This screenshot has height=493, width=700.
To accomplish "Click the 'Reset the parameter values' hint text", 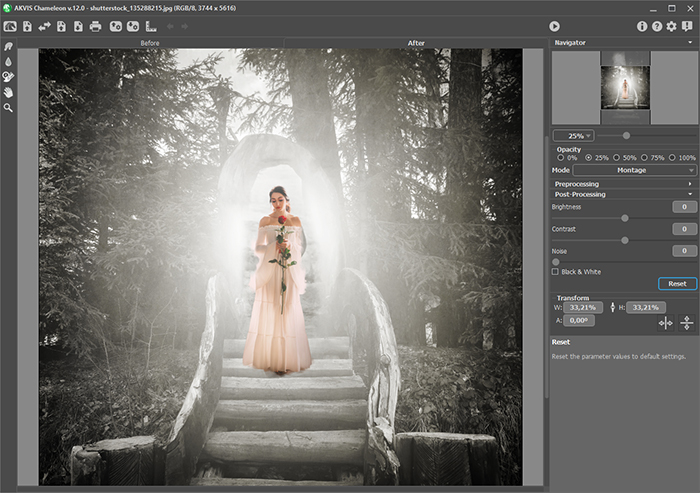I will coord(618,356).
